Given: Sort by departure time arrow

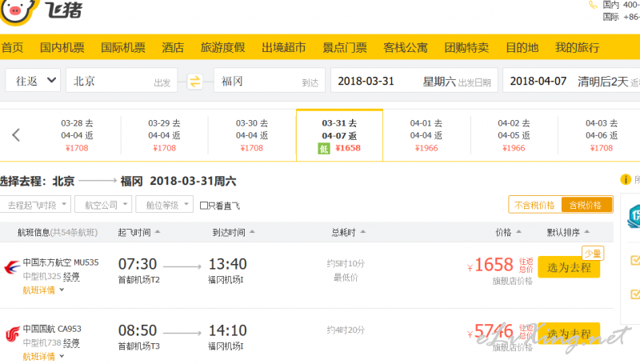Looking at the screenshot, I should [158, 232].
